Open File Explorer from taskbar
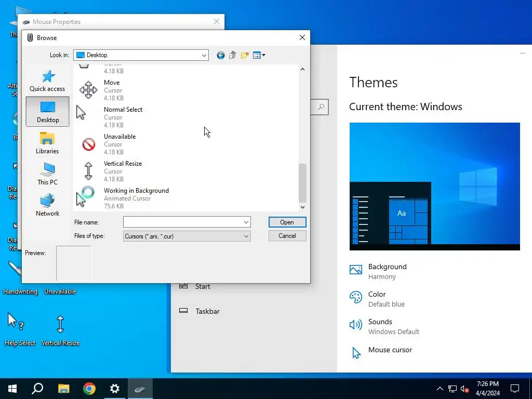The image size is (532, 399). click(x=63, y=389)
